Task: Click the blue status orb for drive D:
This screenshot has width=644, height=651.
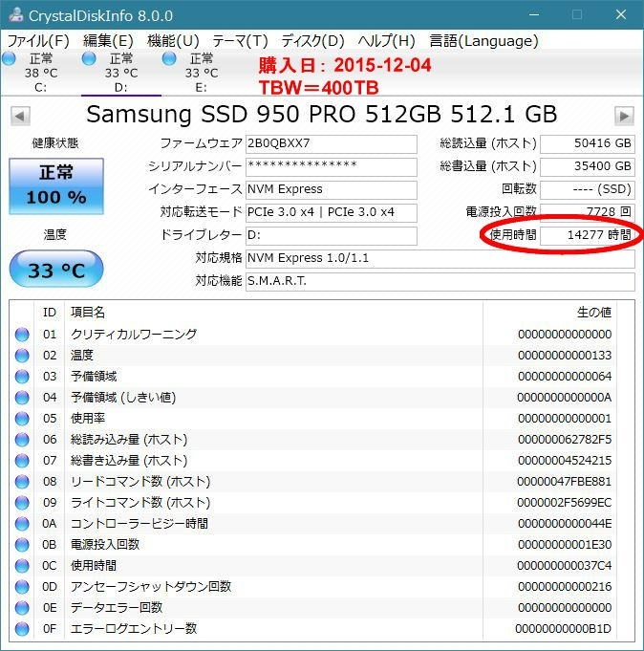Action: 89,58
